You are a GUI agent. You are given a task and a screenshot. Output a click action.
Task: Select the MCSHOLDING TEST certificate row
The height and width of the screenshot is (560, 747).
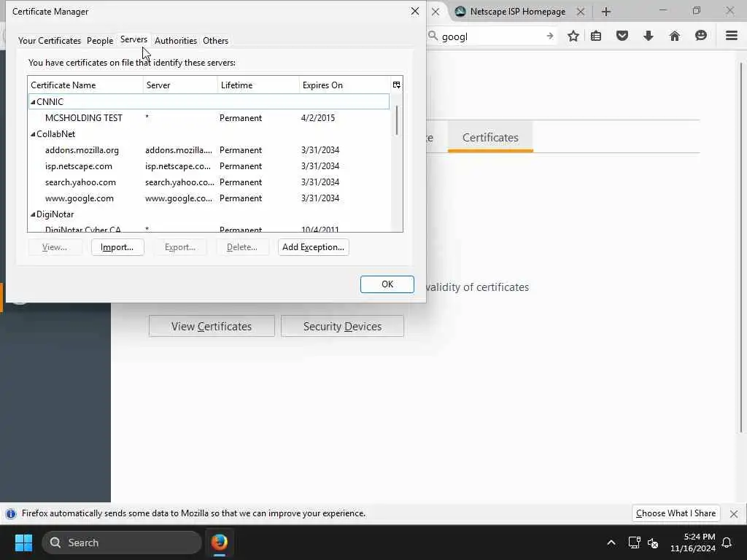click(x=209, y=118)
